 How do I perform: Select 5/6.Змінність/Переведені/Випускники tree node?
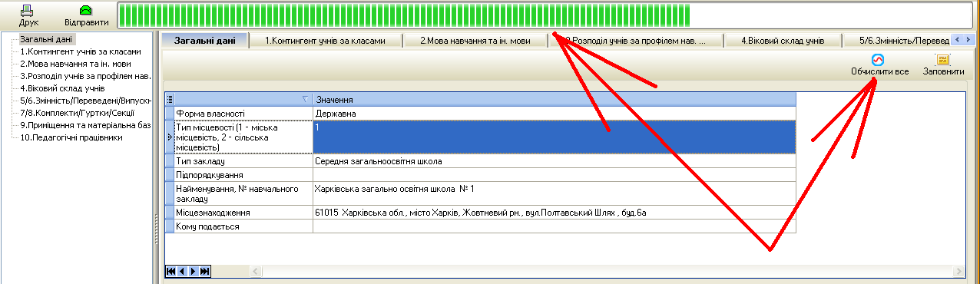click(x=85, y=101)
